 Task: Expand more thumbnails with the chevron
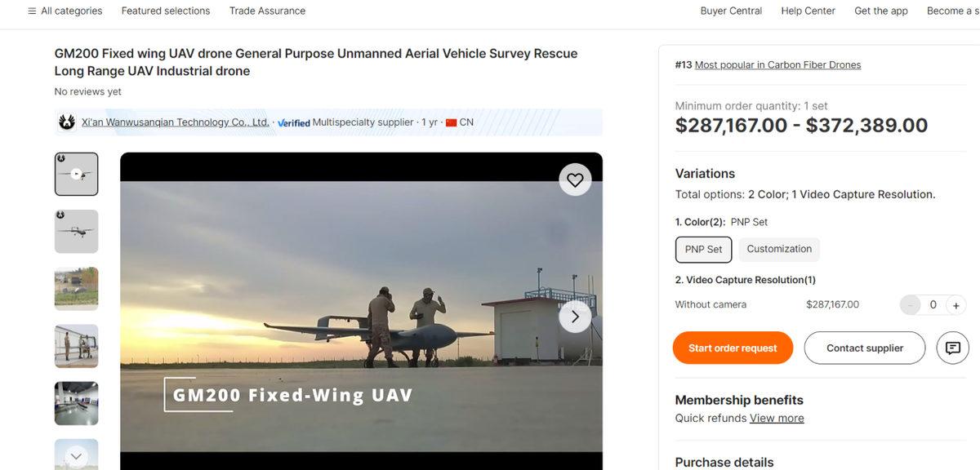pyautogui.click(x=76, y=456)
